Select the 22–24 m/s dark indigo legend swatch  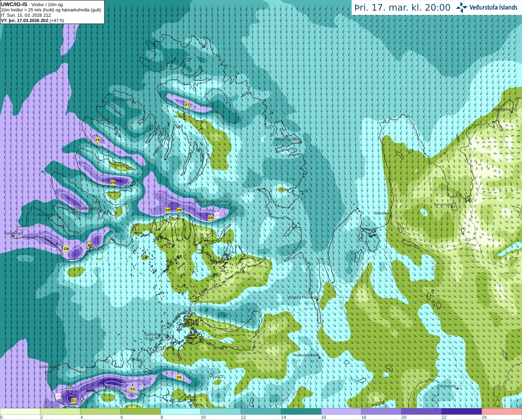click(x=462, y=411)
